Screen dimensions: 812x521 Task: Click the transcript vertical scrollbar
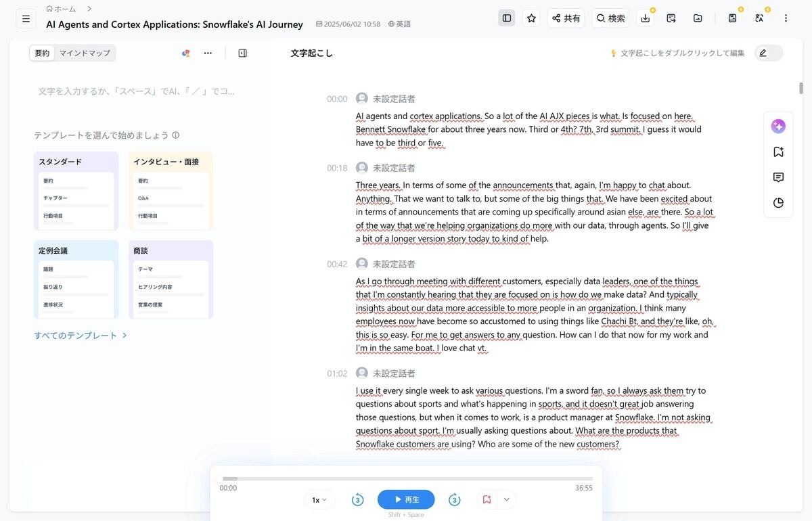(801, 88)
